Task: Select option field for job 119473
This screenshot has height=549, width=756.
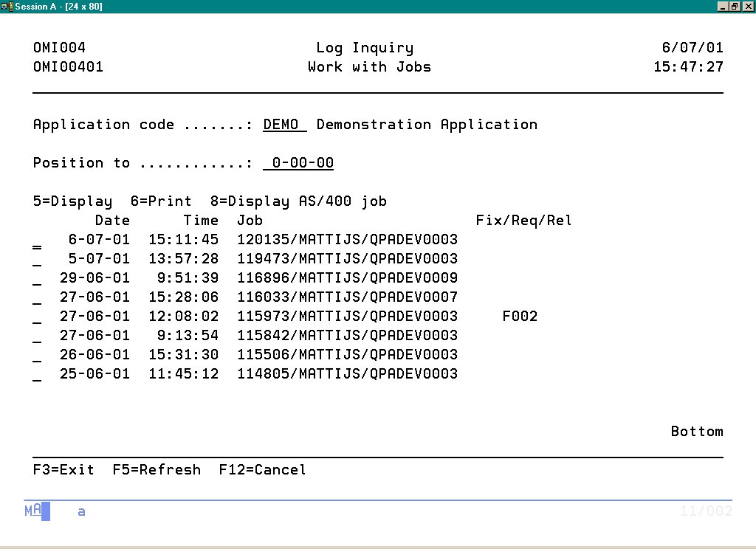Action: (37, 260)
